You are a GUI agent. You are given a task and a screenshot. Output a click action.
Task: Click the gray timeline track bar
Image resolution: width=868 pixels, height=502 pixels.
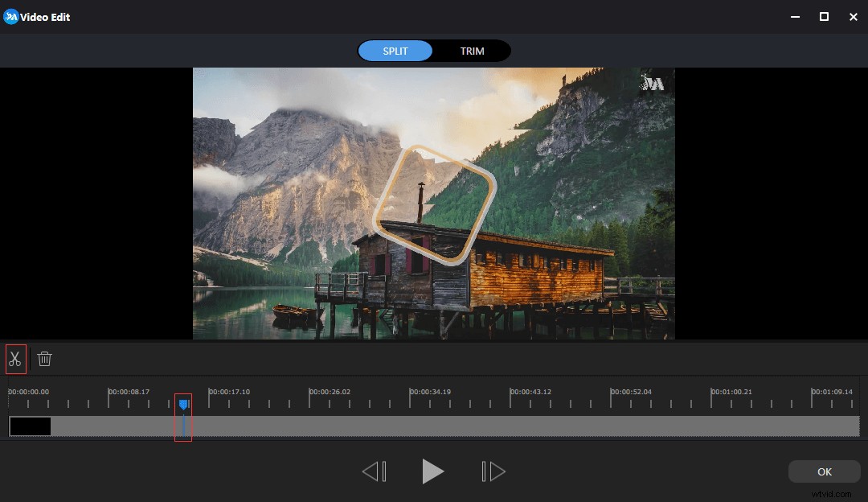pyautogui.click(x=482, y=426)
